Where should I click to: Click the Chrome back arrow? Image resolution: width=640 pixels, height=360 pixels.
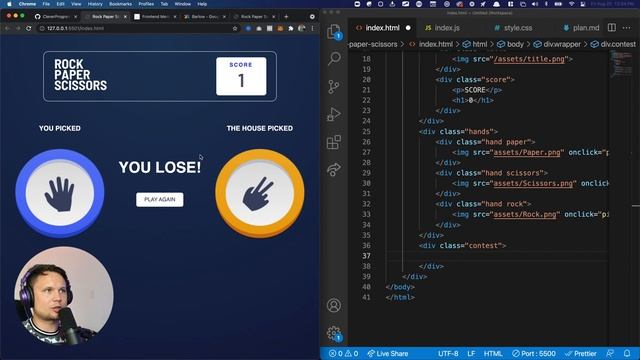[x=7, y=28]
